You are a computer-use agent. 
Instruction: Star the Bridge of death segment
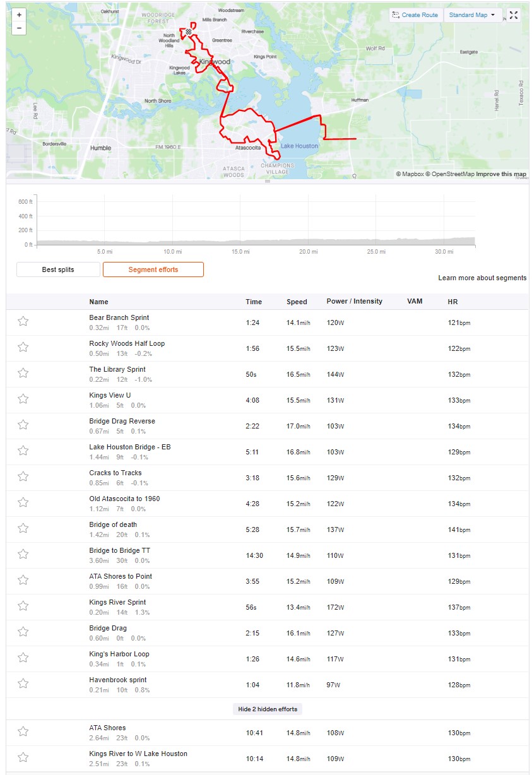(x=23, y=529)
